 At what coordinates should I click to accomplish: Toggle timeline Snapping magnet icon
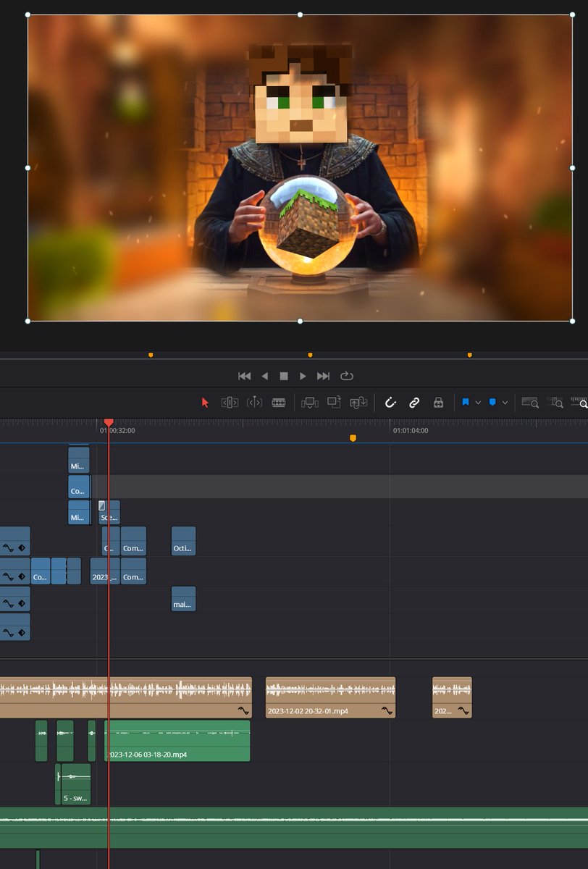point(390,403)
